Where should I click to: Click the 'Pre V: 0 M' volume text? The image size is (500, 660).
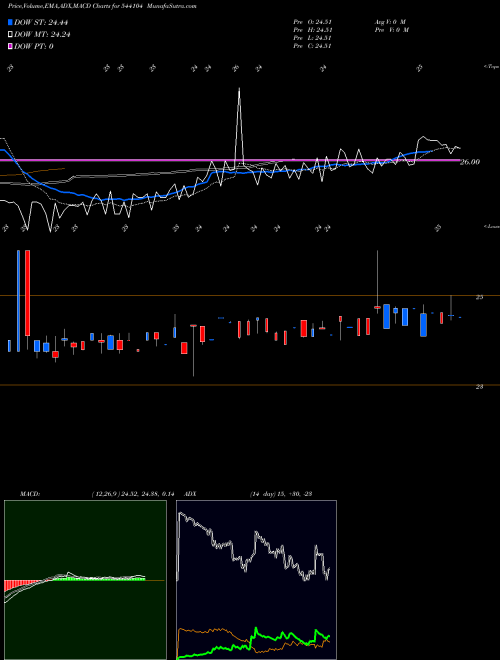[391, 30]
